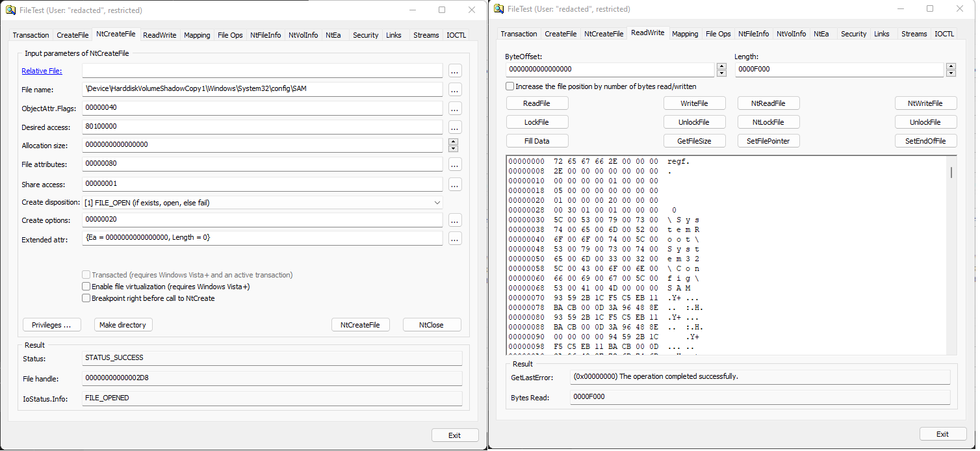Click the Fill Data button
This screenshot has height=451, width=980.
pyautogui.click(x=537, y=141)
